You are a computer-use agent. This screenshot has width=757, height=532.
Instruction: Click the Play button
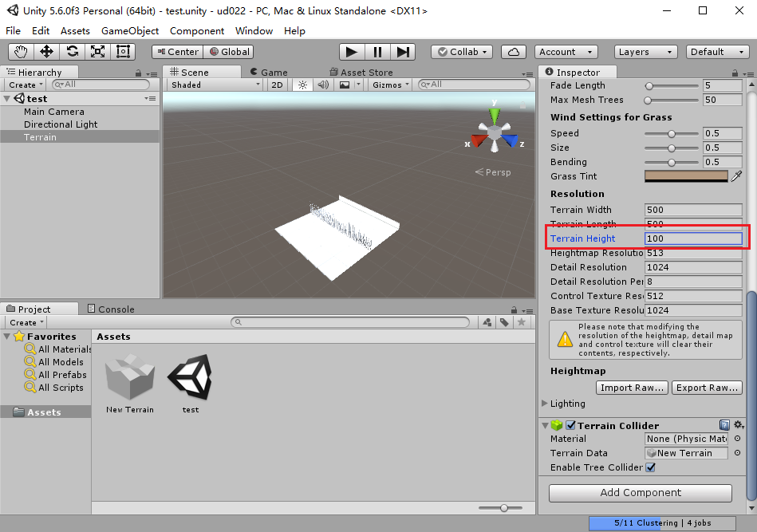(x=352, y=52)
